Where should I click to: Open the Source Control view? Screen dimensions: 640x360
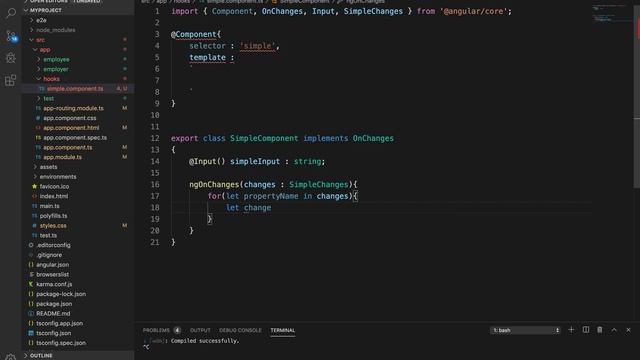(x=11, y=36)
